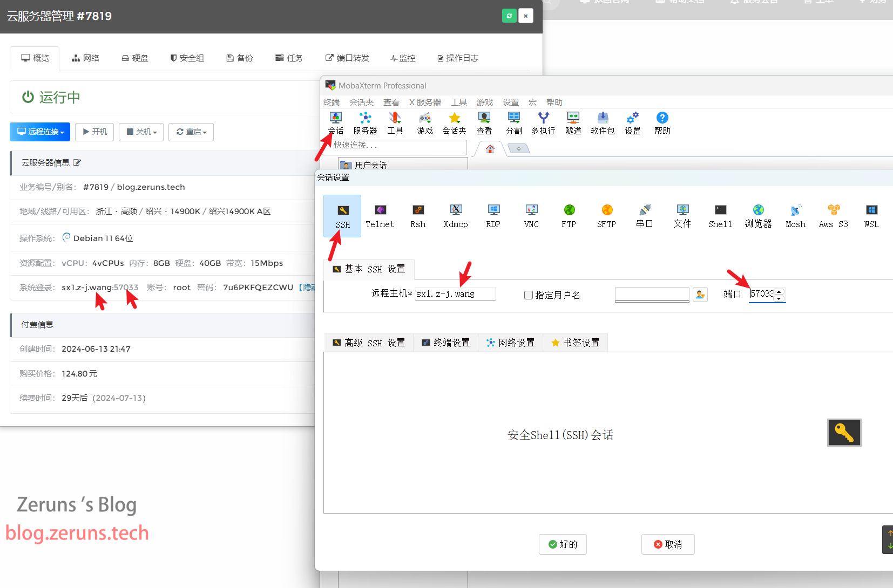Switch to the 监控 tab
Screen dimensions: 893x588
coord(403,58)
